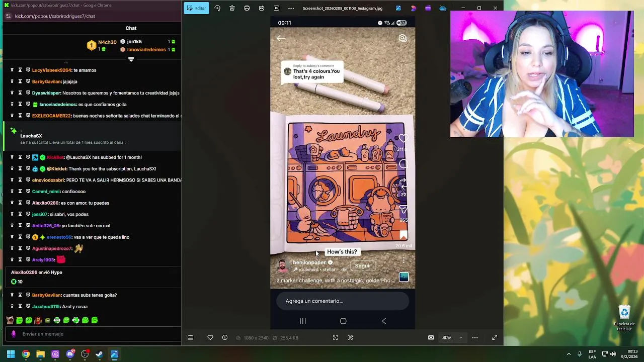The height and width of the screenshot is (362, 644).
Task: Click the microphone icon in chat input
Action: point(14,334)
